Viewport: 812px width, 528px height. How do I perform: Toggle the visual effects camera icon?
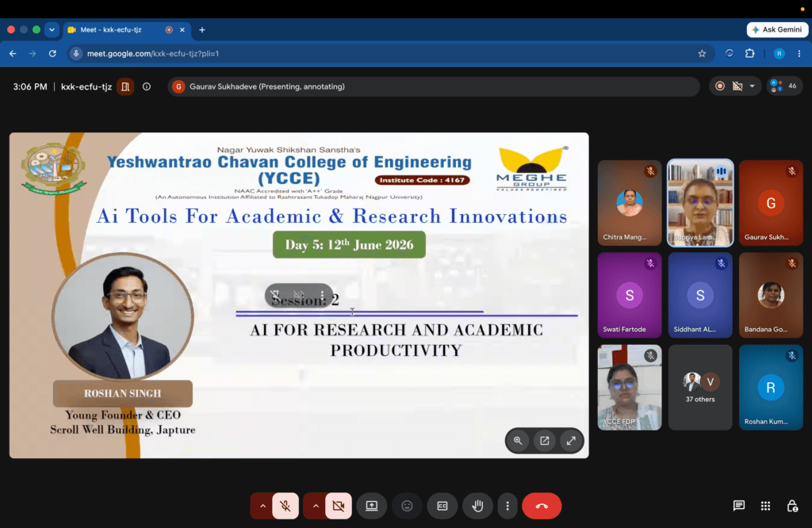[x=737, y=86]
